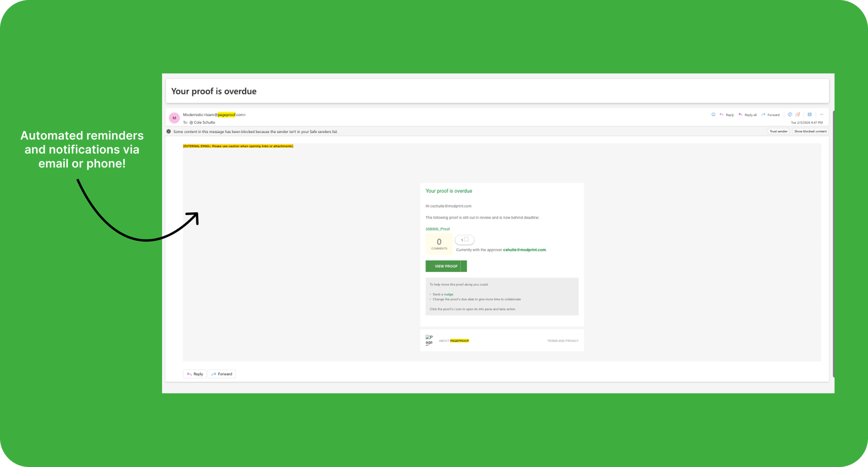Click the sender avatar with letter M
868x467 pixels.
pyautogui.click(x=174, y=118)
